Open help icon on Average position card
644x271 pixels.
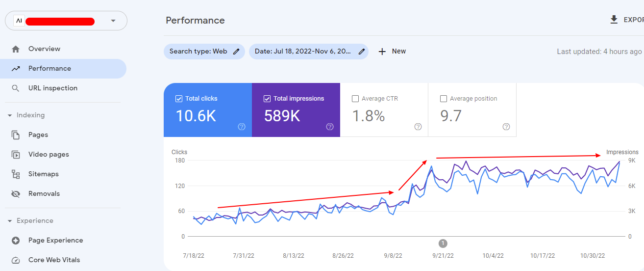point(506,127)
